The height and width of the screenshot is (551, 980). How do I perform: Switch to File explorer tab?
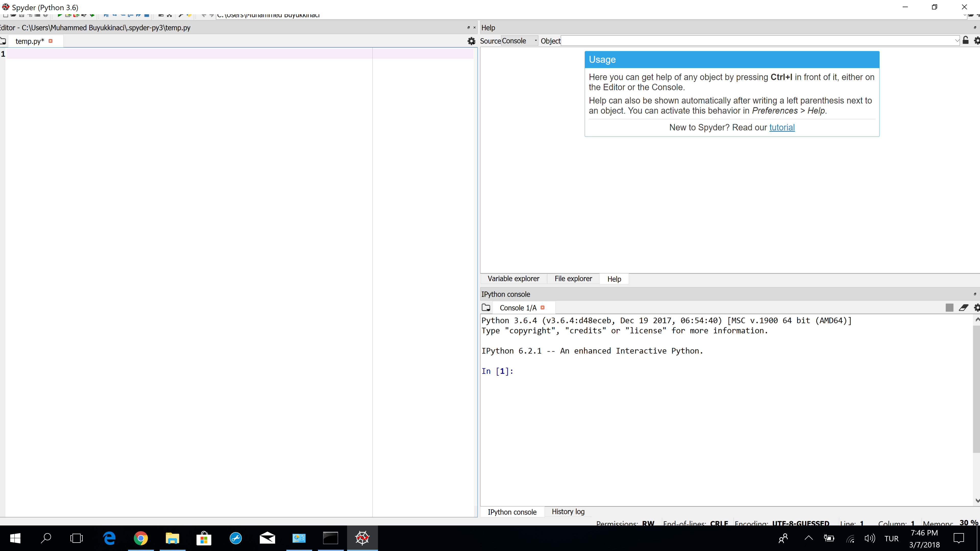573,279
